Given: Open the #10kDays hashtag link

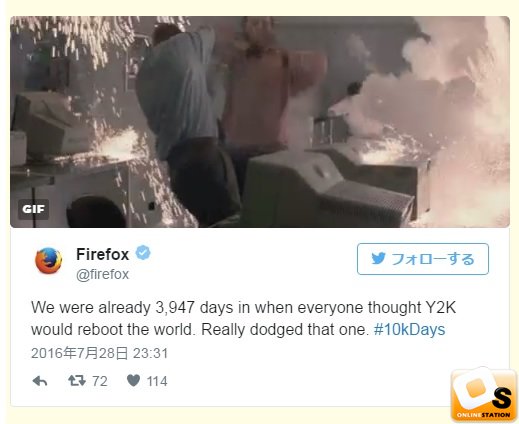Looking at the screenshot, I should 409,329.
